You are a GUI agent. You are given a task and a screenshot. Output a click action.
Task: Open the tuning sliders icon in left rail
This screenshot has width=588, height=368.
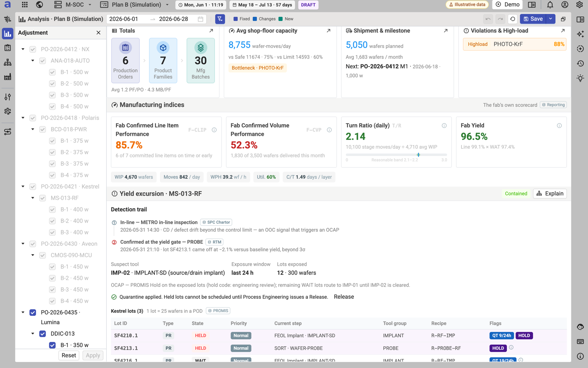pos(7,97)
